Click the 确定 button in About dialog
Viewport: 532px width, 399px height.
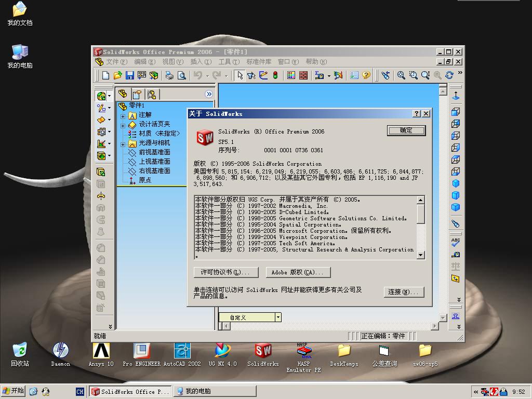coord(406,130)
